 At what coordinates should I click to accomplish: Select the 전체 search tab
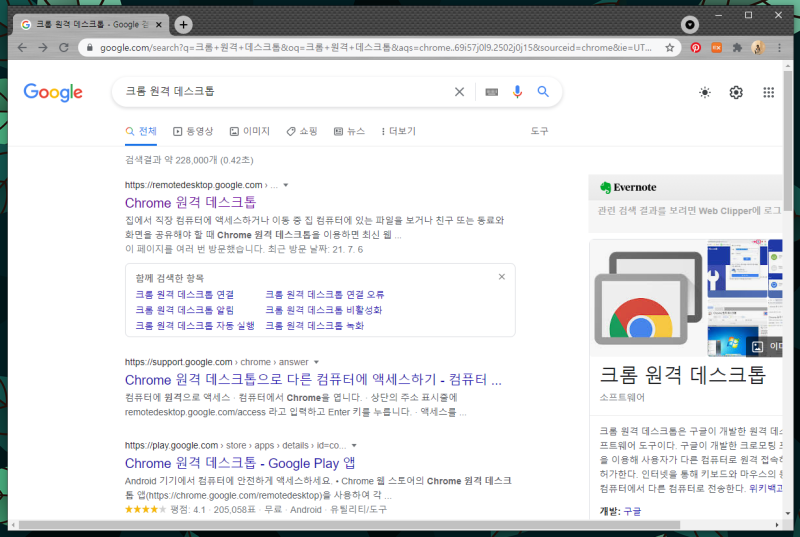coord(141,132)
